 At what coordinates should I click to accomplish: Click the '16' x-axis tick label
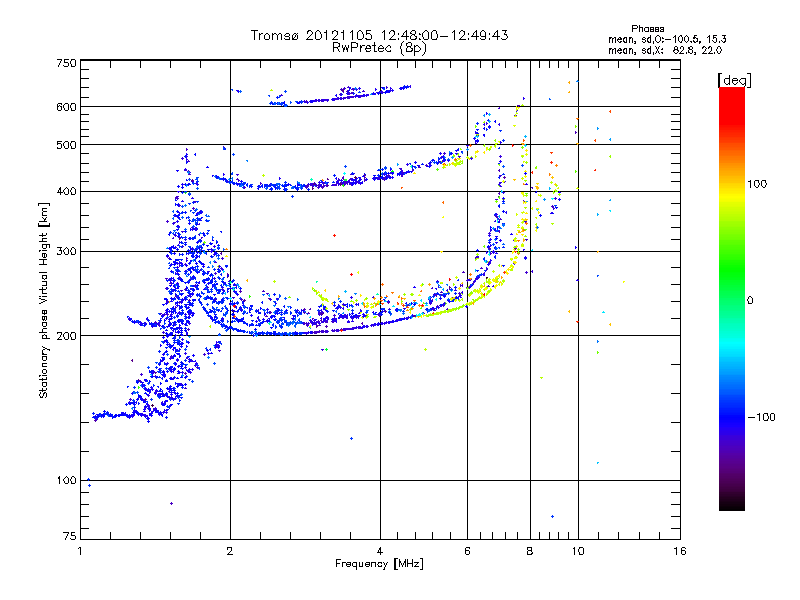[680, 551]
